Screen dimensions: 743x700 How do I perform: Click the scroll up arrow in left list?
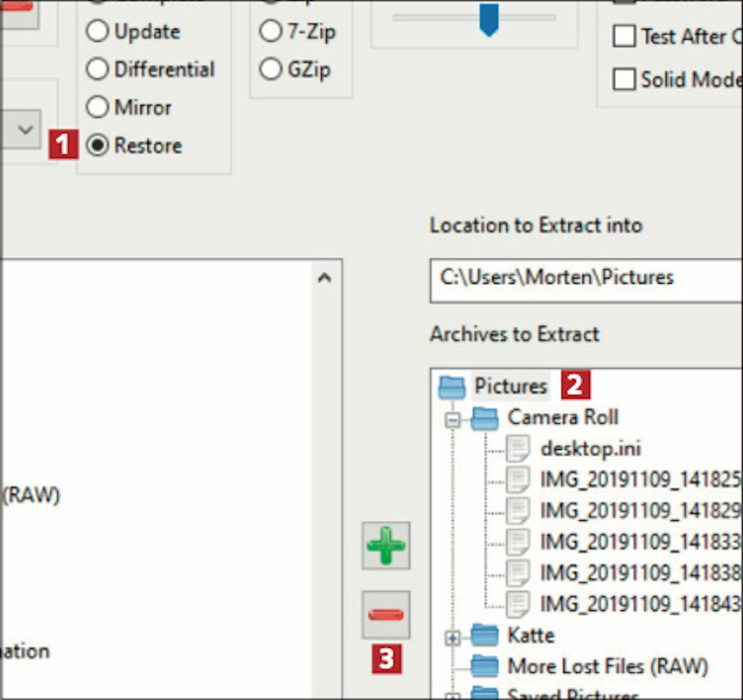pos(324,278)
